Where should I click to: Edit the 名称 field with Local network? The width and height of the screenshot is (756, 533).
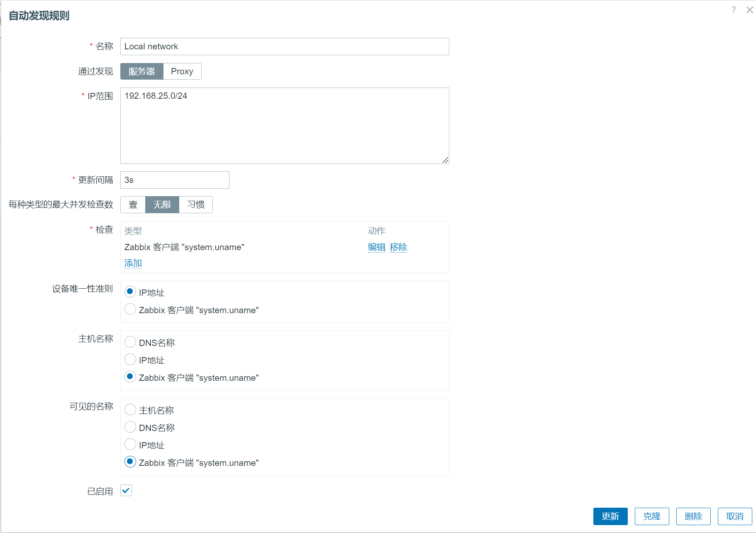[x=285, y=46]
